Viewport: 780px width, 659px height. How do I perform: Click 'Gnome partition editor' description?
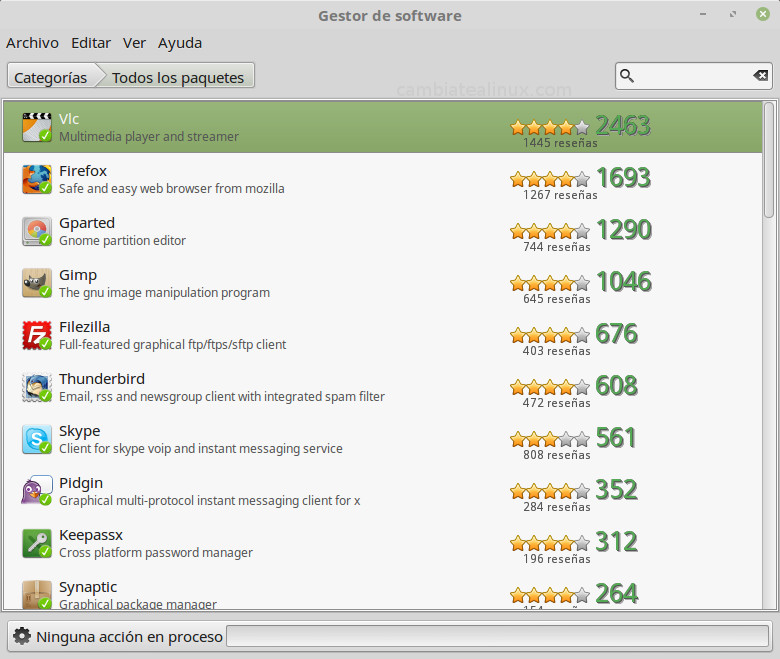click(122, 241)
